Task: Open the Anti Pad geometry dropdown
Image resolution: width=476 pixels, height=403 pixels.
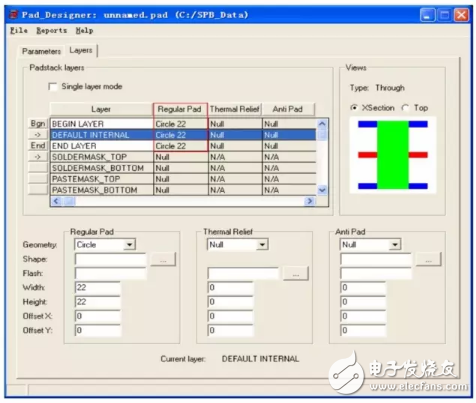Action: (395, 245)
